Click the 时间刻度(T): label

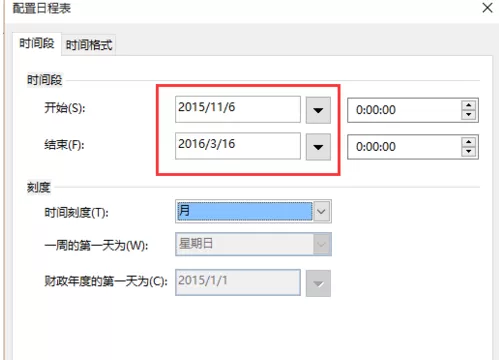(x=77, y=212)
